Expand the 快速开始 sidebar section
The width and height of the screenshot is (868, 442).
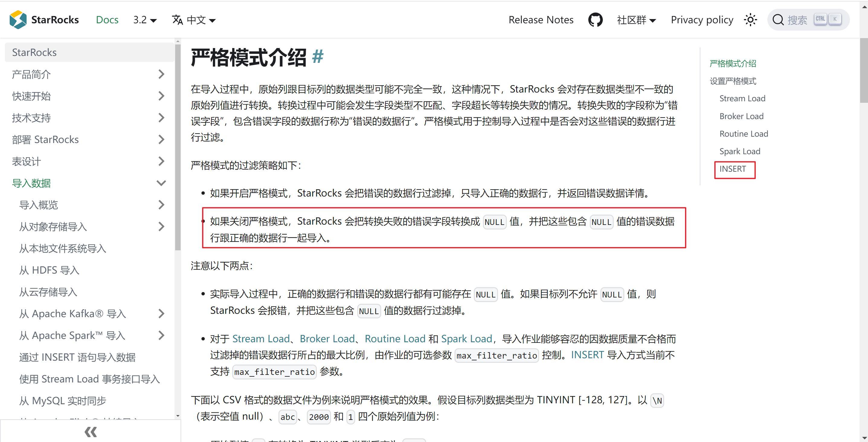pos(161,96)
